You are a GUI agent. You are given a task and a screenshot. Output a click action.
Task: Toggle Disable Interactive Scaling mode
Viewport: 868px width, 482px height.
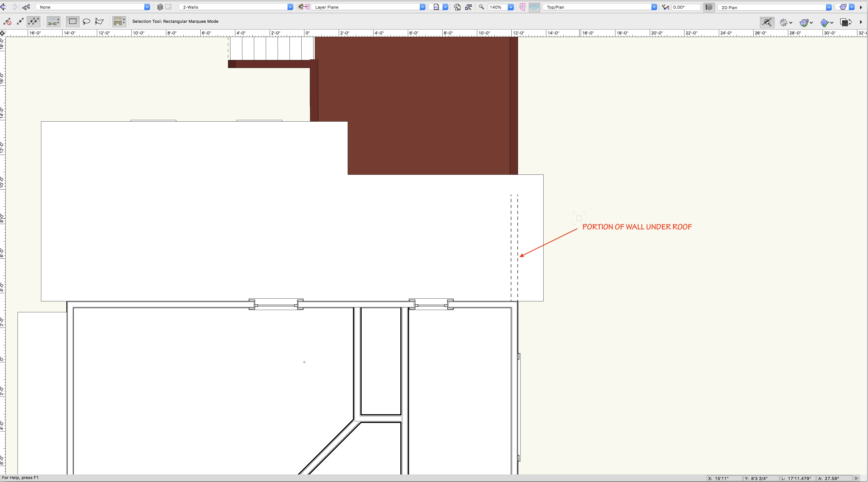(8, 21)
